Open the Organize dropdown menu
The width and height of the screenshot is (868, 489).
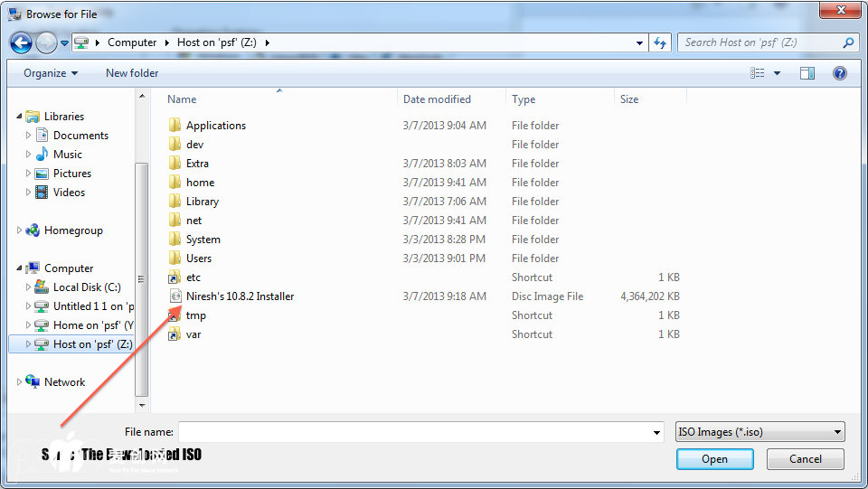point(51,73)
